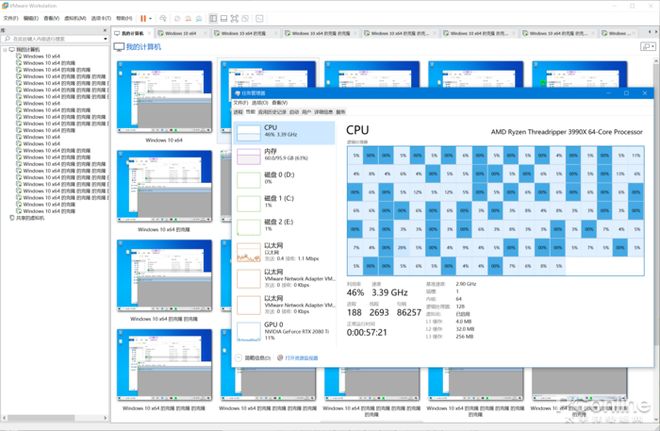Image resolution: width=660 pixels, height=431 pixels.
Task: Open the 文件(F) menu in VMware Workstation
Action: pyautogui.click(x=11, y=19)
